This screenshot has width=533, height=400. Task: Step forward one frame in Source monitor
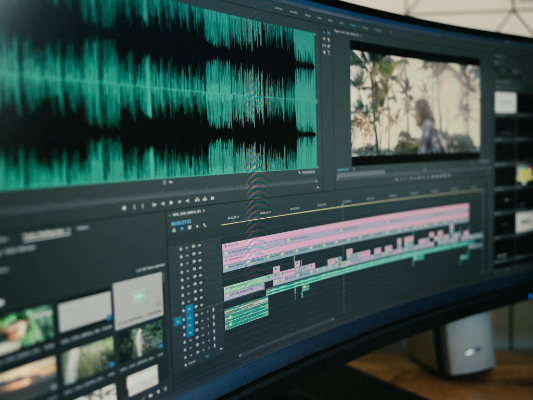[179, 202]
